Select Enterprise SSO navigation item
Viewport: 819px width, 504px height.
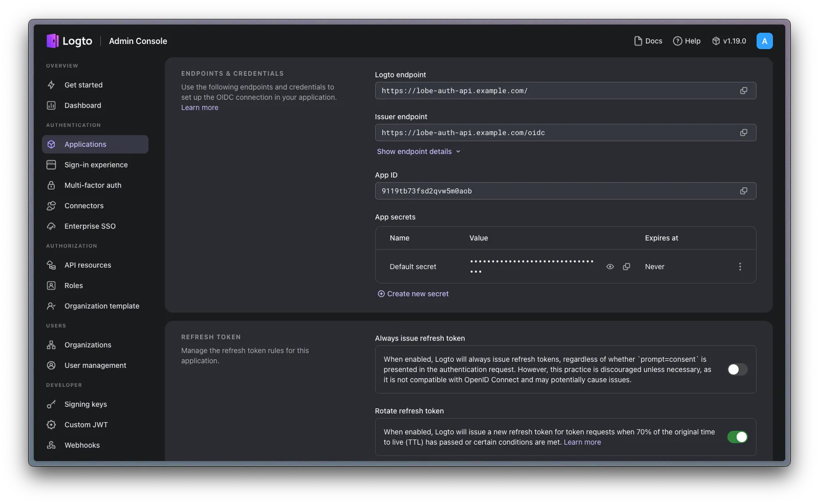90,226
